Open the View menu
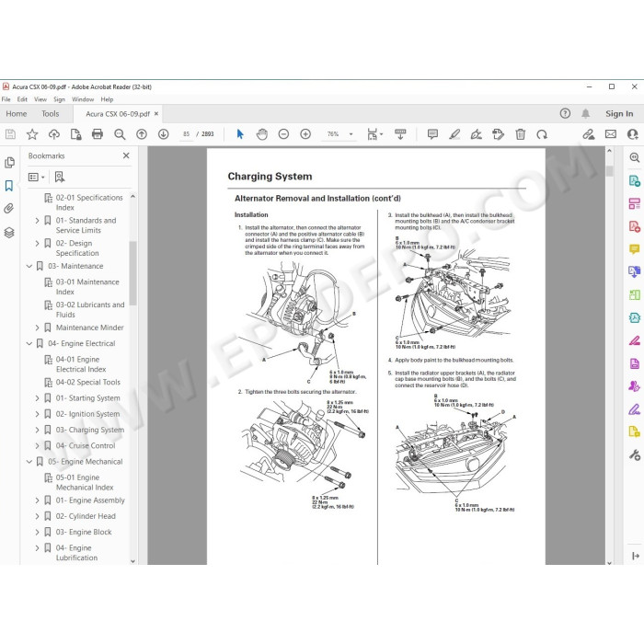Image resolution: width=644 pixels, height=644 pixels. point(40,99)
